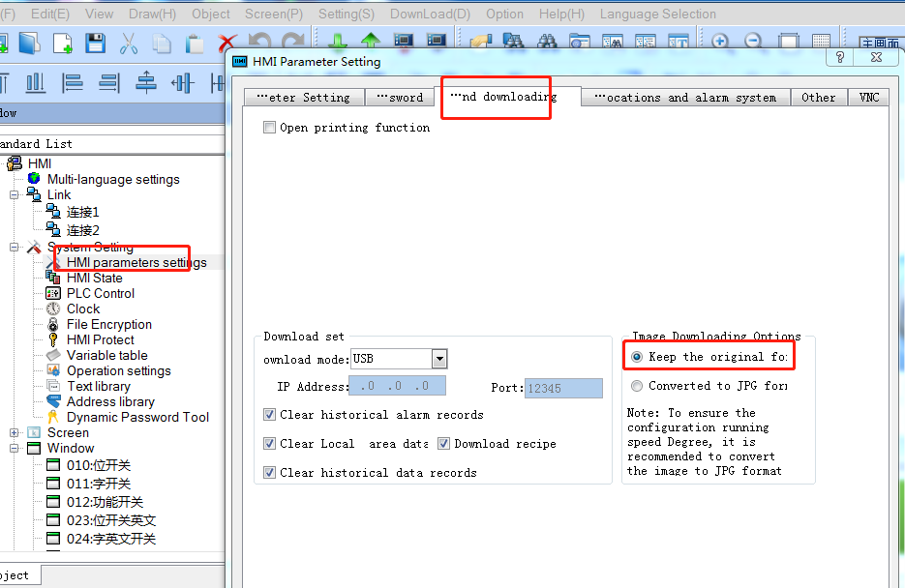The image size is (905, 588).
Task: Switch to the VNC tab
Action: pos(868,98)
